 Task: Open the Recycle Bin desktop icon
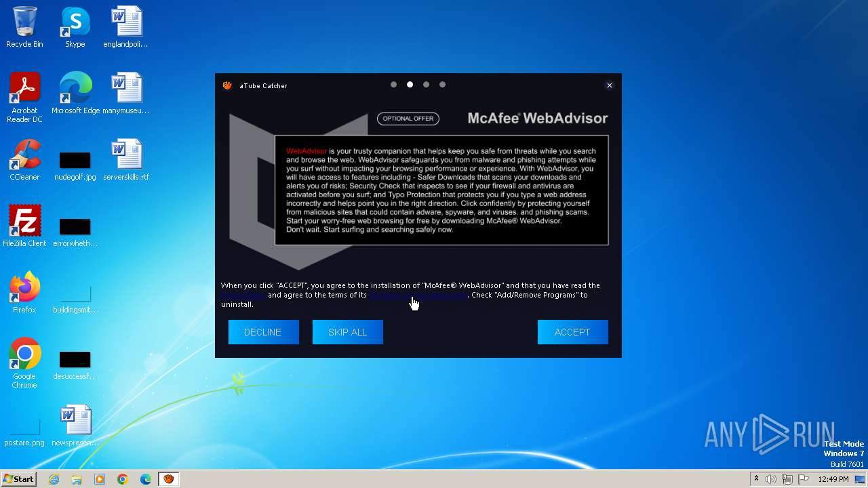click(x=24, y=27)
